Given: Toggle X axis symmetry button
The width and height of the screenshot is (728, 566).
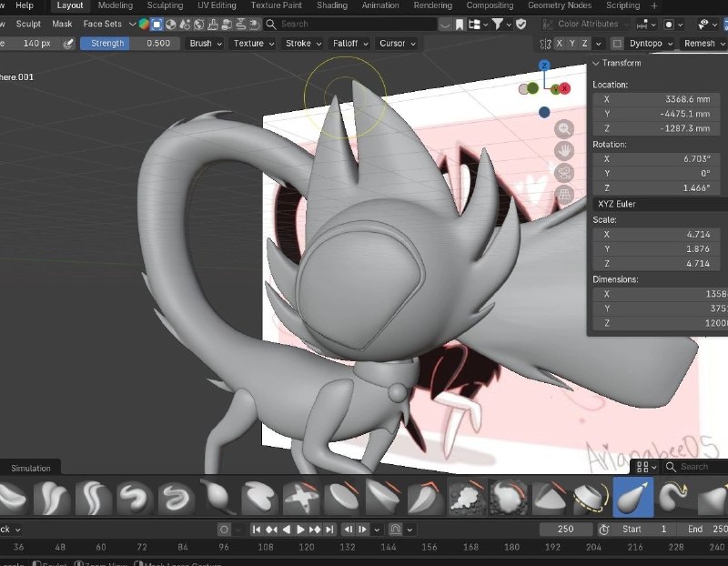Looking at the screenshot, I should point(560,43).
